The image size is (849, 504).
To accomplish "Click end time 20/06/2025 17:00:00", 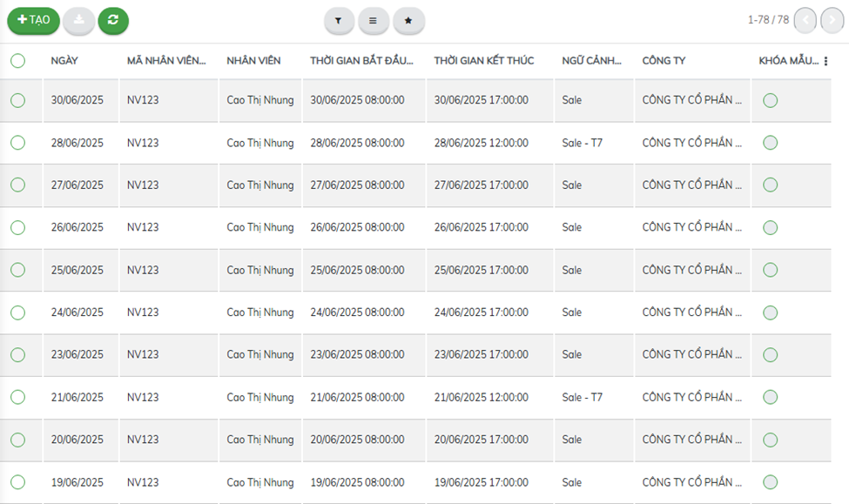I will tap(481, 440).
